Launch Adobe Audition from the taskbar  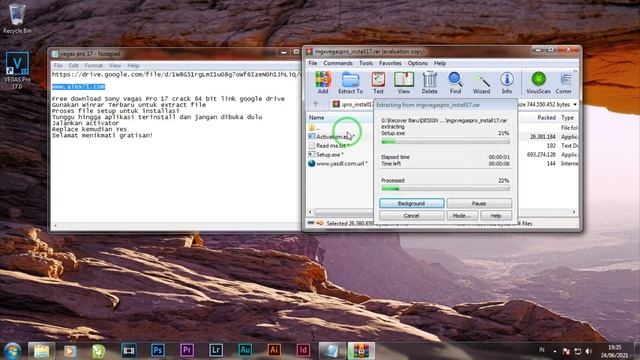245,350
